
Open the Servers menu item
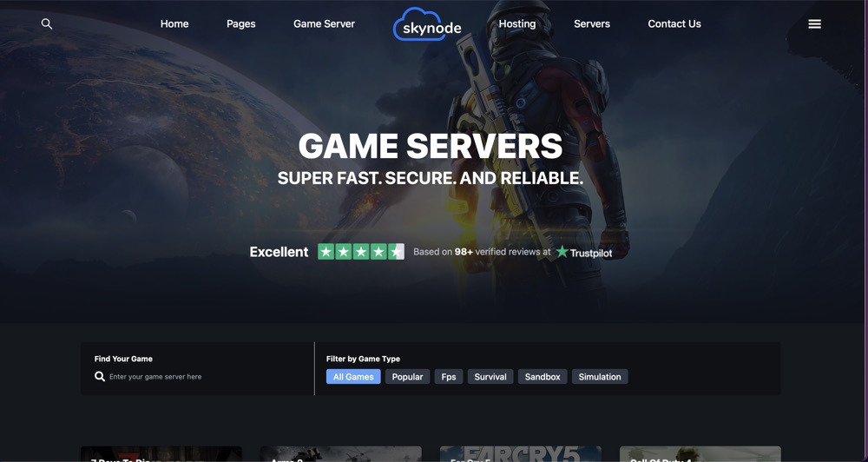pos(592,23)
